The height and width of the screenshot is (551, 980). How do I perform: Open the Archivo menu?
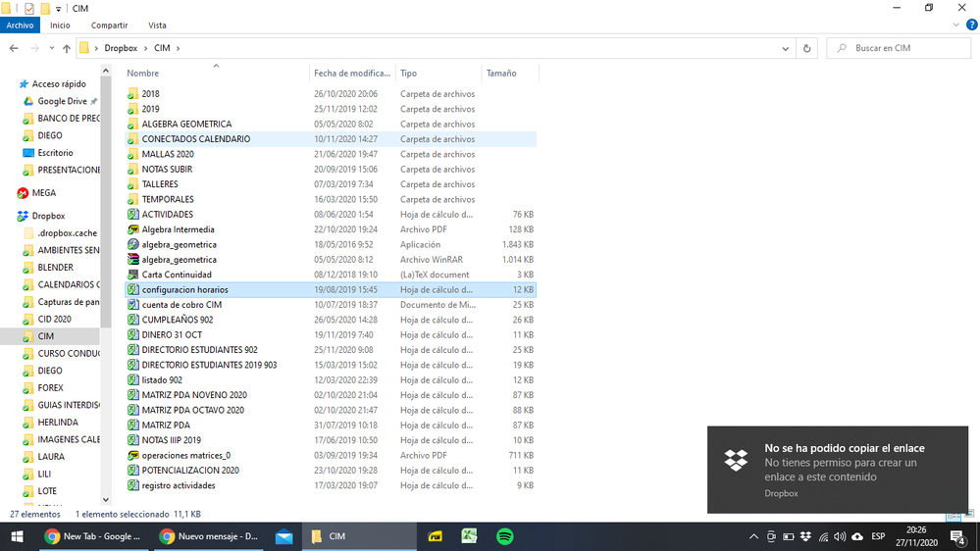click(20, 25)
